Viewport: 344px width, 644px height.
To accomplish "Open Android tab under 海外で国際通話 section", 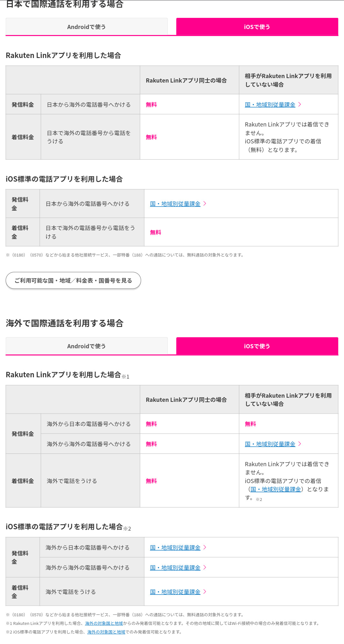I will [86, 346].
